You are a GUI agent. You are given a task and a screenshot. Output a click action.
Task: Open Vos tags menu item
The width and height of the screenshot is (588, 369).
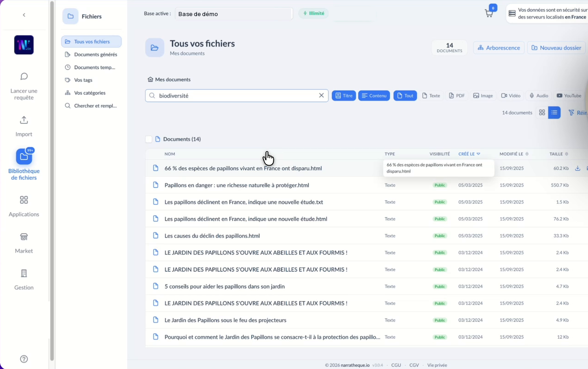(x=92, y=80)
